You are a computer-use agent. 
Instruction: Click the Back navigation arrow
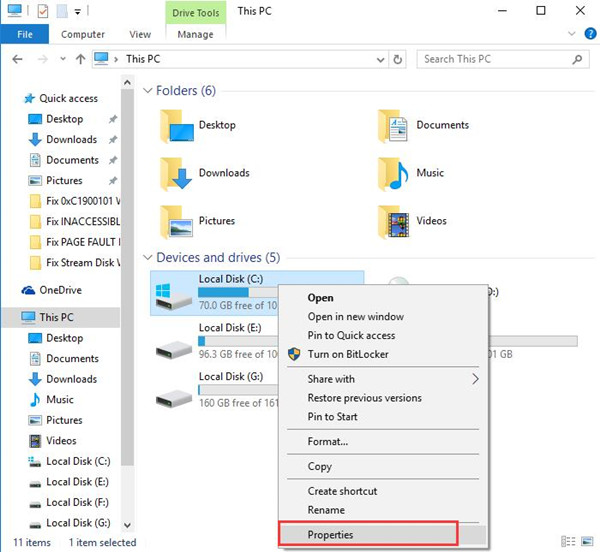(17, 59)
